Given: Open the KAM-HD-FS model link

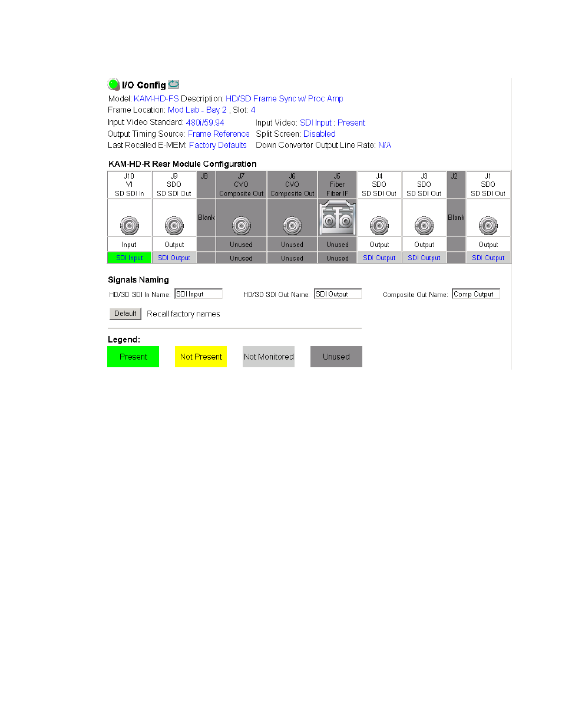Looking at the screenshot, I should coord(156,98).
